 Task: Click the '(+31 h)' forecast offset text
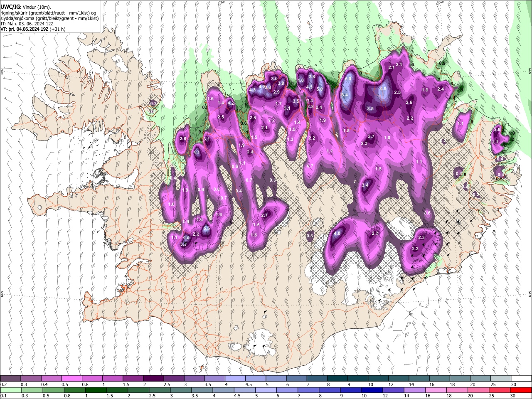(x=57, y=30)
